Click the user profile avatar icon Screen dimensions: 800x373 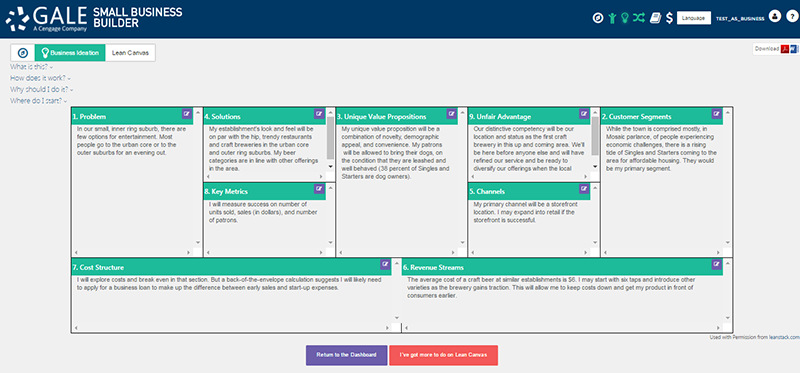[x=774, y=17]
